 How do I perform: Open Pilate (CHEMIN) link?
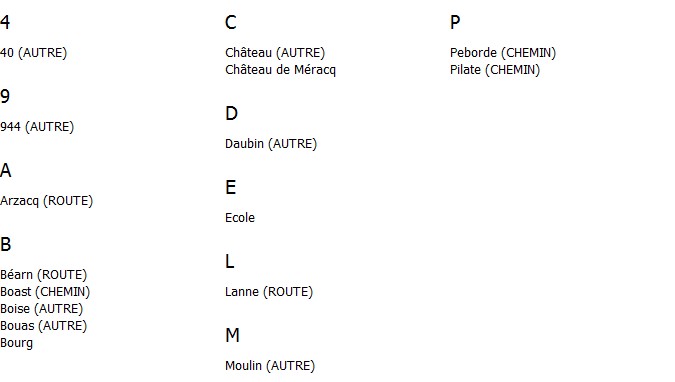tap(495, 70)
